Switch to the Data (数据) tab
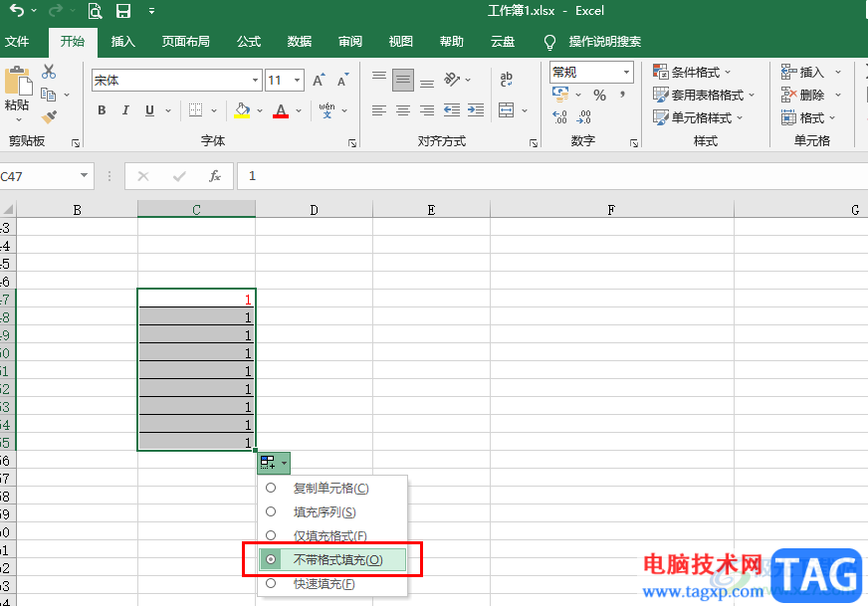 coord(300,42)
